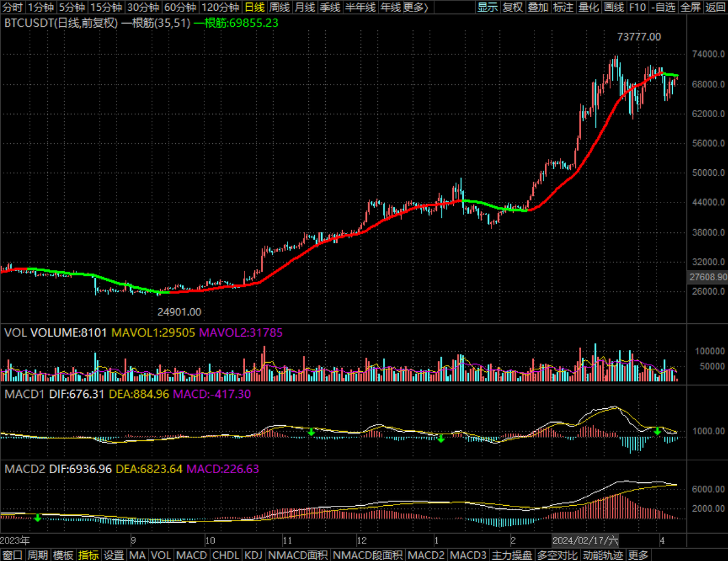Open the 年线 yearly chart
The width and height of the screenshot is (728, 561).
click(391, 7)
